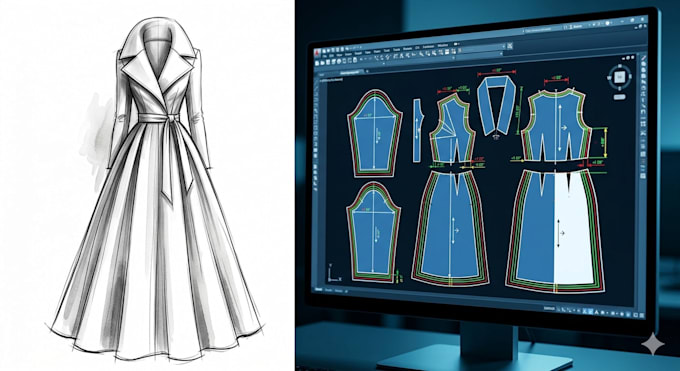Image resolution: width=680 pixels, height=371 pixels.
Task: Click the plus button to add a drawing tab
Action: click(367, 71)
